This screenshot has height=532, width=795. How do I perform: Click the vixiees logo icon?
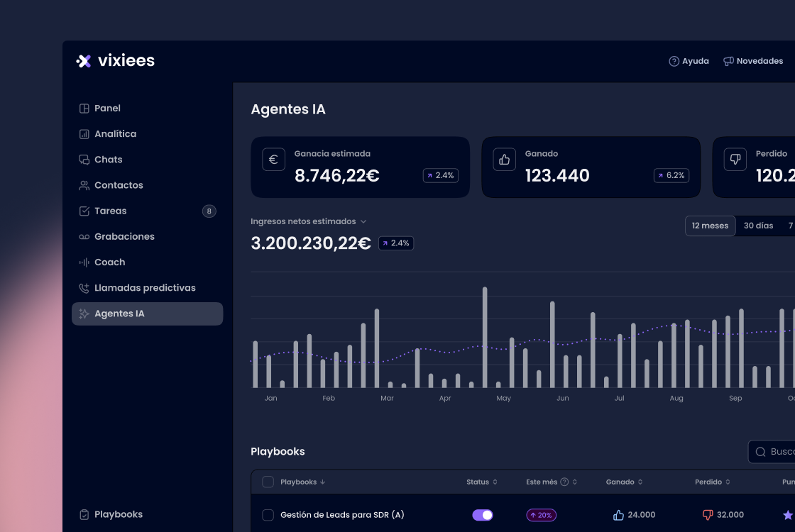coord(84,61)
